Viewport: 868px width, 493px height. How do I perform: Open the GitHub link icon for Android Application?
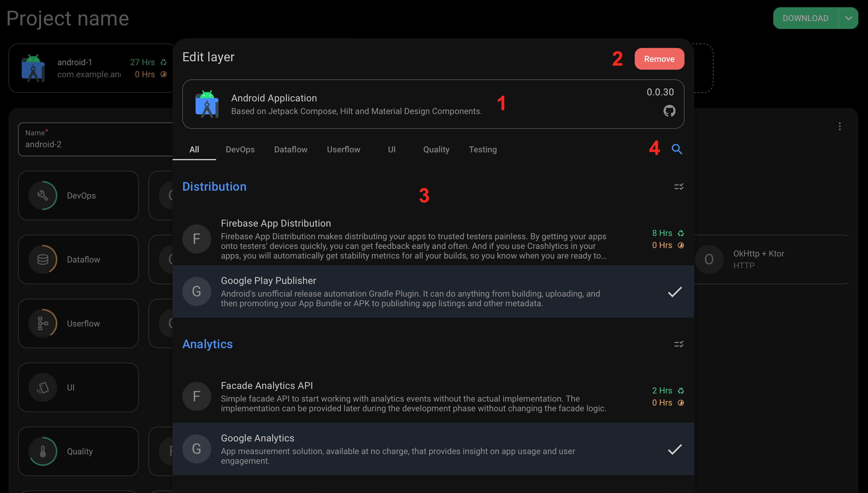click(669, 111)
